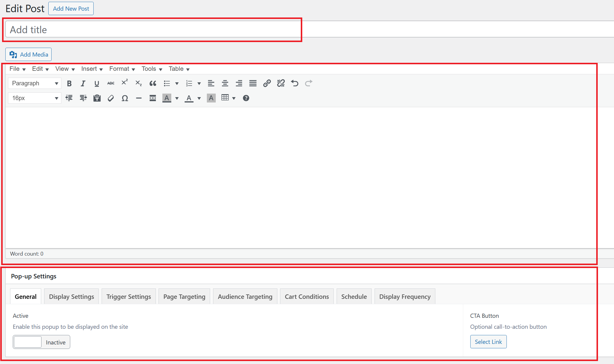This screenshot has height=364, width=614.
Task: Open the Paragraph format dropdown
Action: pyautogui.click(x=35, y=84)
